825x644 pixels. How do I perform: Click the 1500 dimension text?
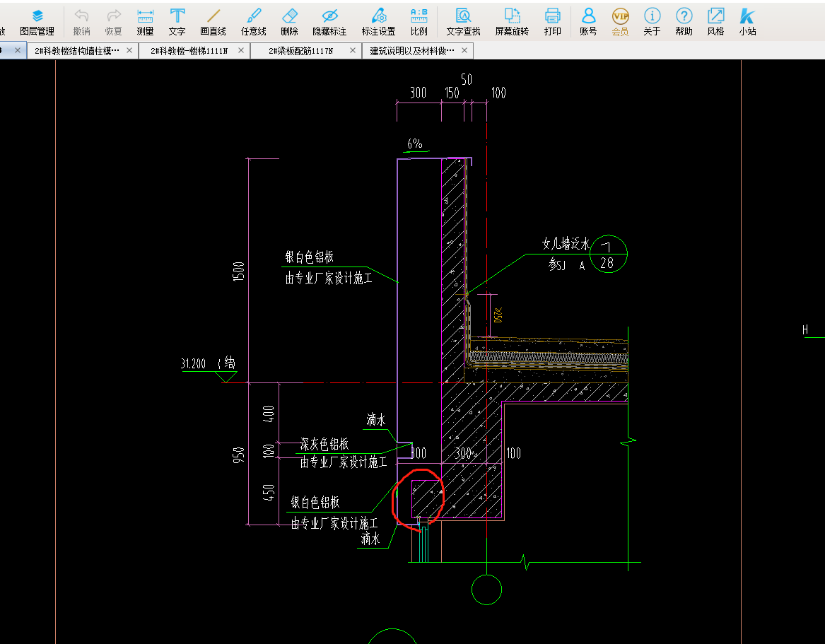click(x=238, y=271)
